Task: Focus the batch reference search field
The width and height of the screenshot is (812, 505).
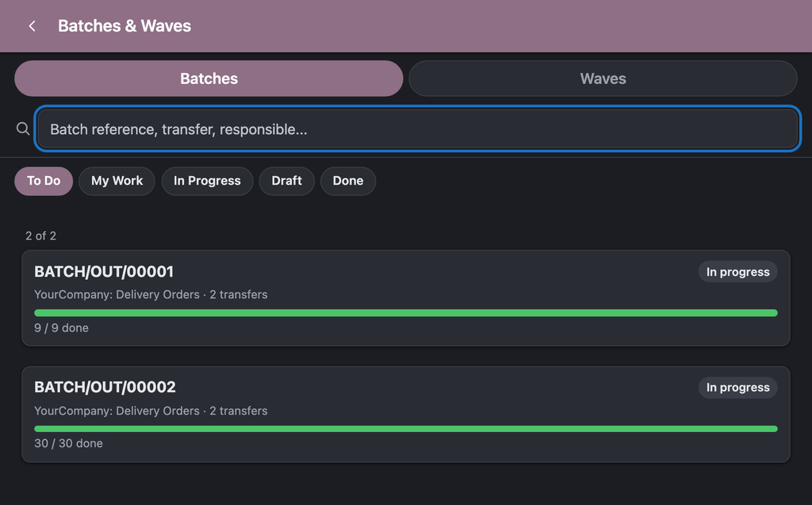Action: click(417, 128)
